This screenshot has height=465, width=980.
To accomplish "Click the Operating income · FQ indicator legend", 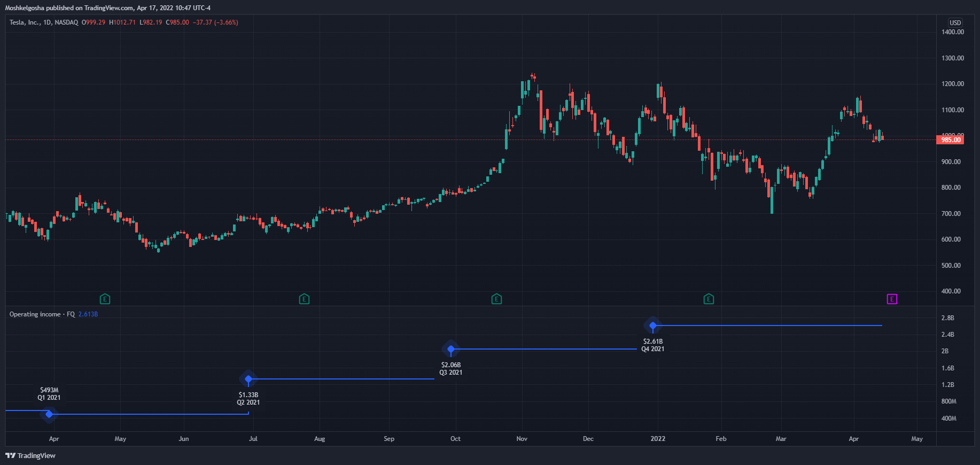I will point(42,314).
